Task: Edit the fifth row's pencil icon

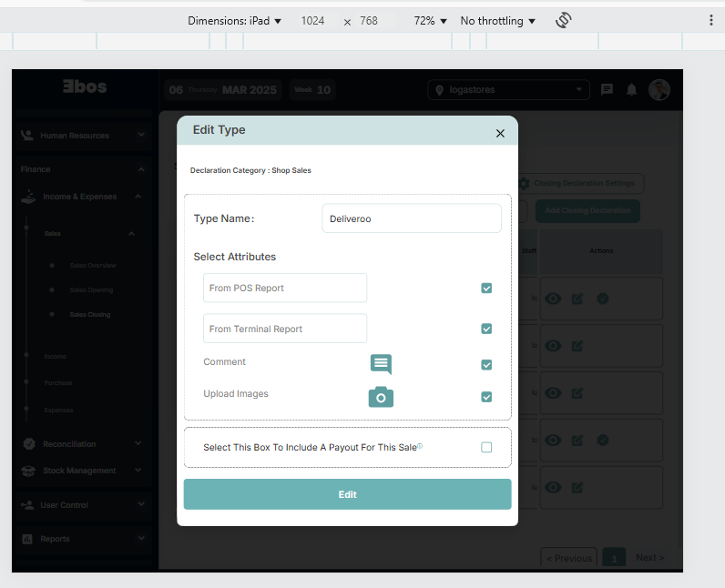Action: (577, 487)
